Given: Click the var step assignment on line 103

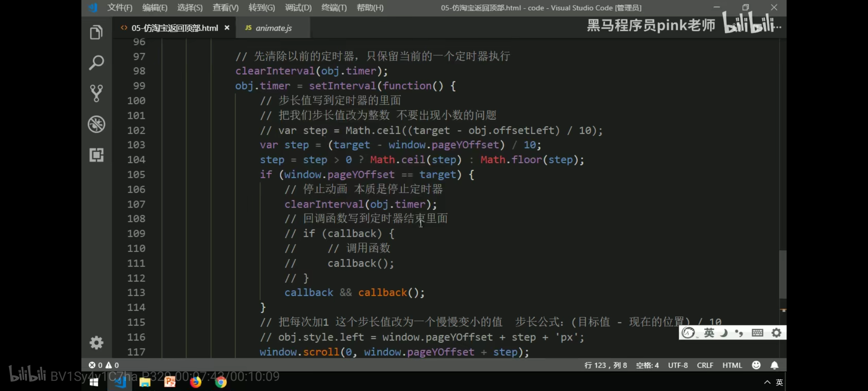Looking at the screenshot, I should (400, 145).
